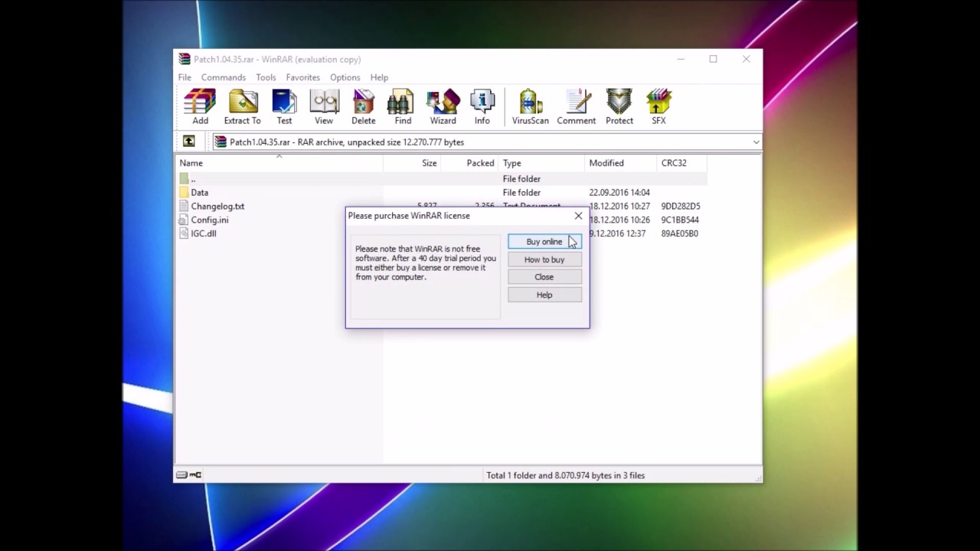Click the Add toolbar icon
Screen dimensions: 980x551
[200, 106]
